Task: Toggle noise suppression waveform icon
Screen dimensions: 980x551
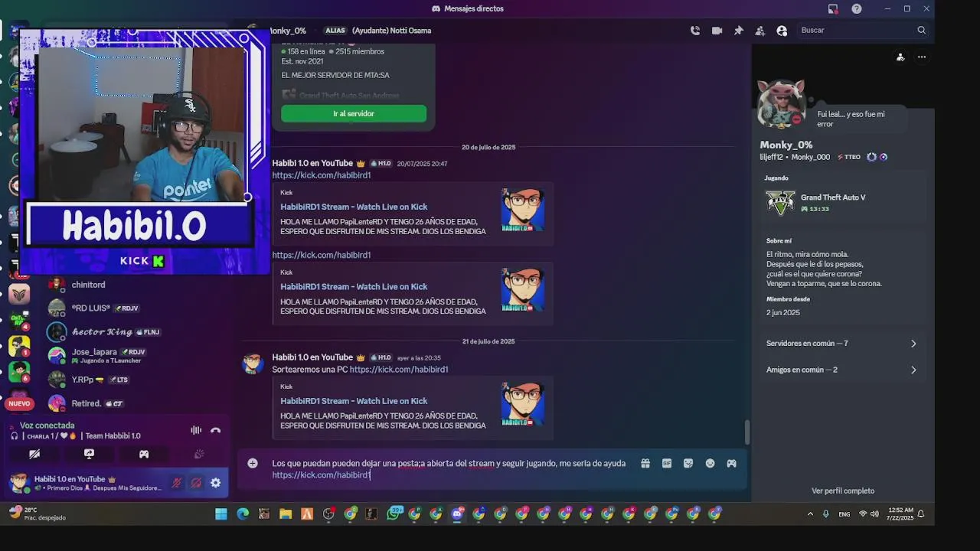Action: point(196,430)
